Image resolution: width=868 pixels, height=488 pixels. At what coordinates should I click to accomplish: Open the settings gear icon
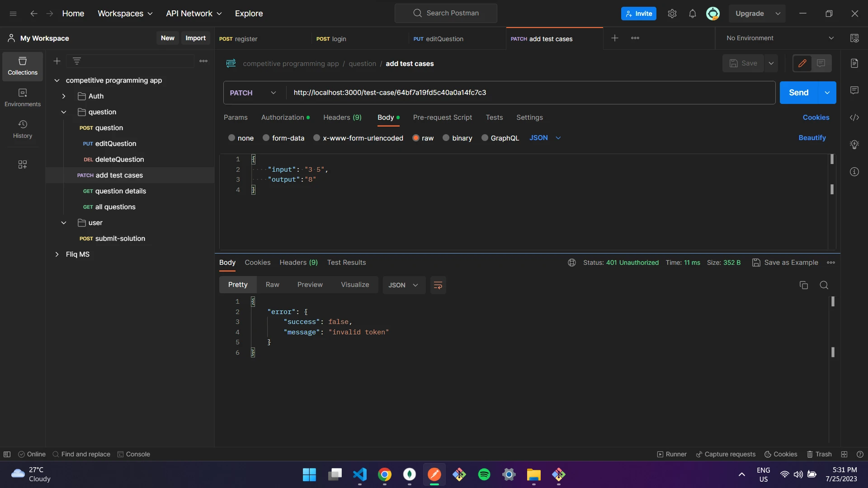pos(672,14)
